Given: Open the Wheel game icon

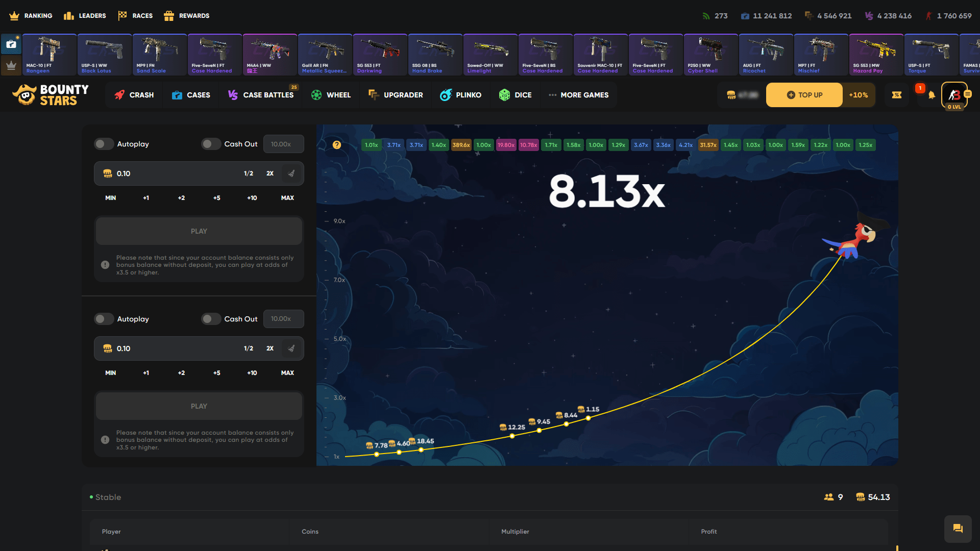Looking at the screenshot, I should click(316, 95).
